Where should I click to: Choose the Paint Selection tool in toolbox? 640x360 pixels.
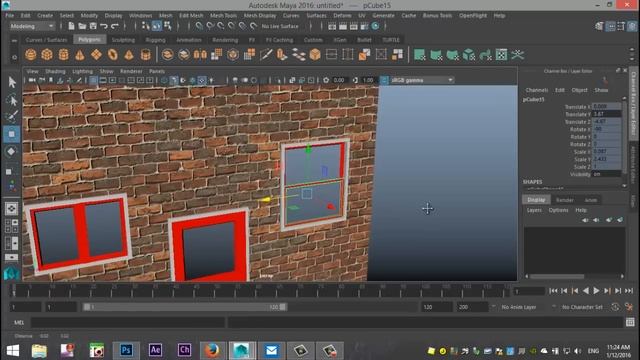pos(12,117)
